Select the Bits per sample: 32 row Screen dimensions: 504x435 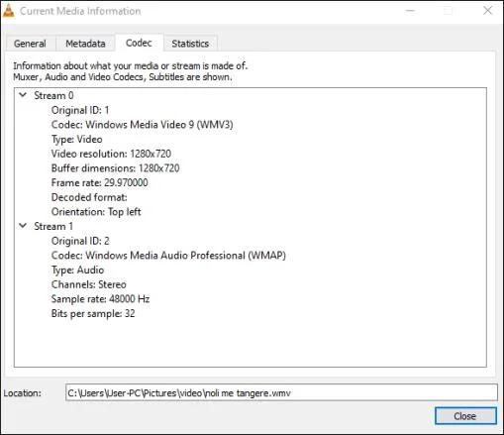(x=93, y=313)
